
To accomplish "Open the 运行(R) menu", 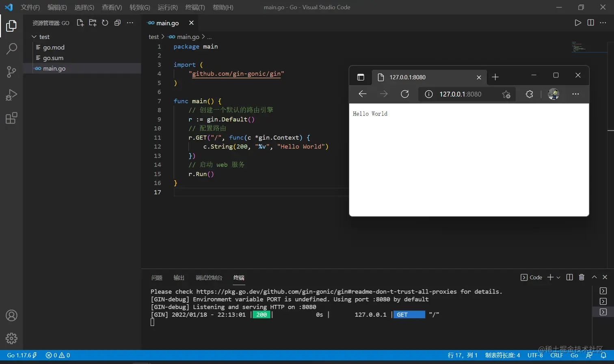I will coord(168,7).
